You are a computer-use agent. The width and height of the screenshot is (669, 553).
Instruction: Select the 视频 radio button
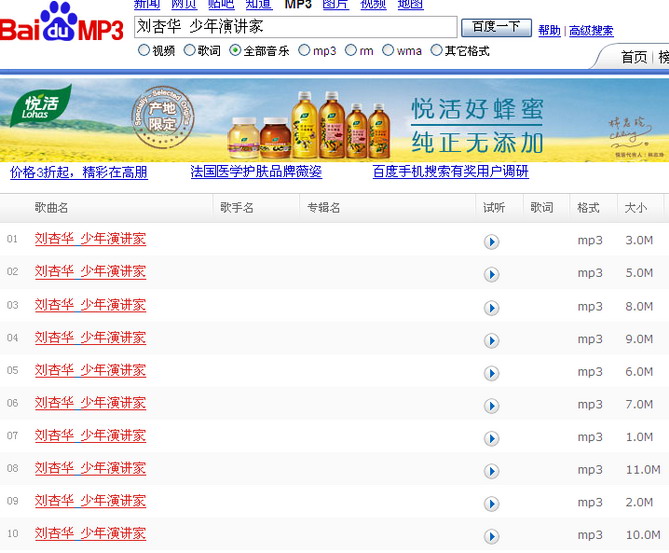144,50
